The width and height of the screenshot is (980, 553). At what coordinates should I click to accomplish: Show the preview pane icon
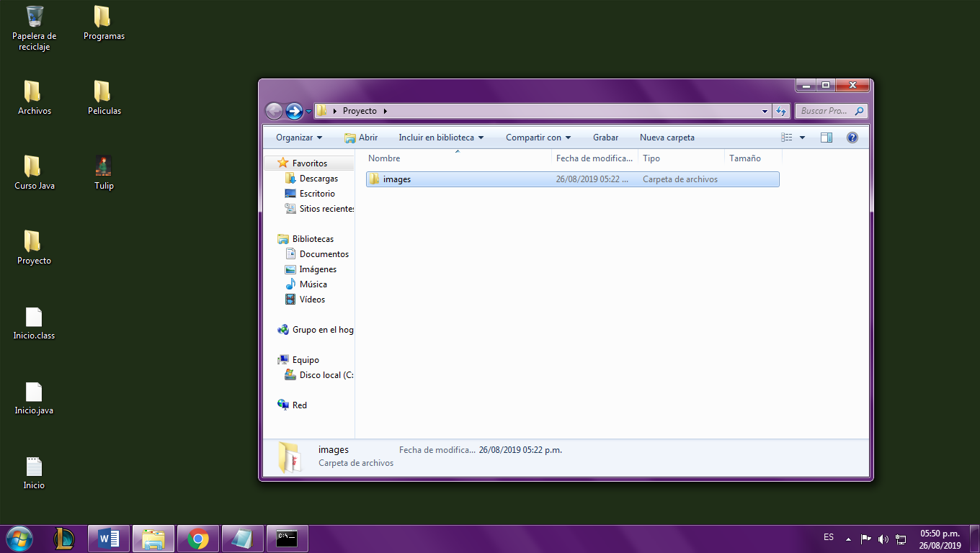pos(827,138)
